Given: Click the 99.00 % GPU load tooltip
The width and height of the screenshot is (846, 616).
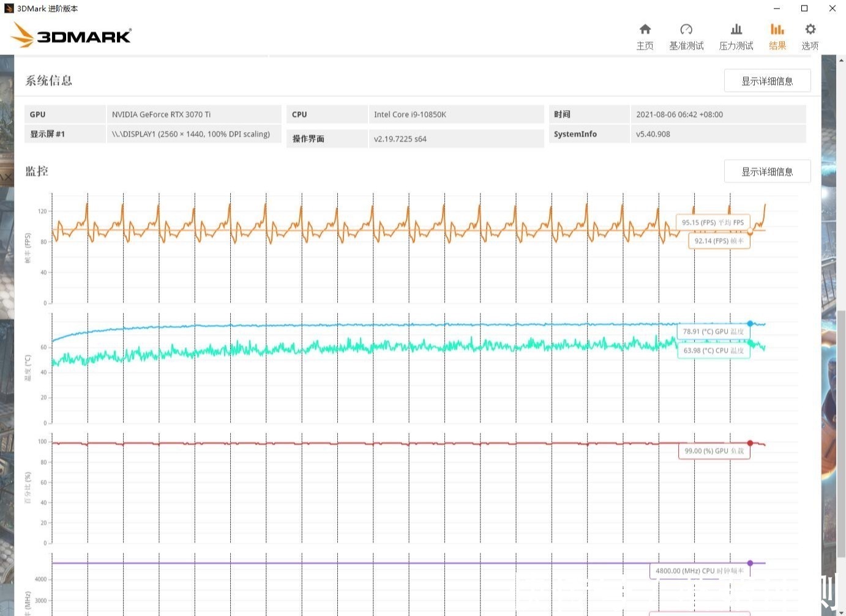Looking at the screenshot, I should pos(714,451).
